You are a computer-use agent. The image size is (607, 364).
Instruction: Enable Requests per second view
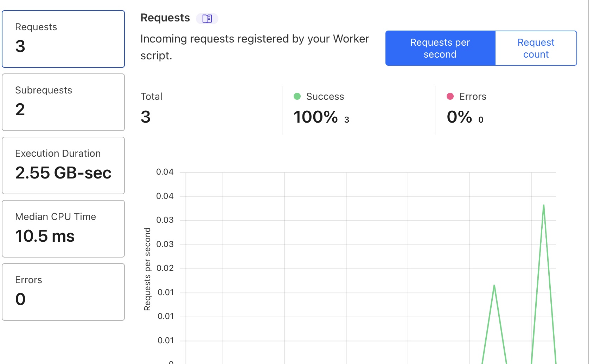[x=440, y=48]
